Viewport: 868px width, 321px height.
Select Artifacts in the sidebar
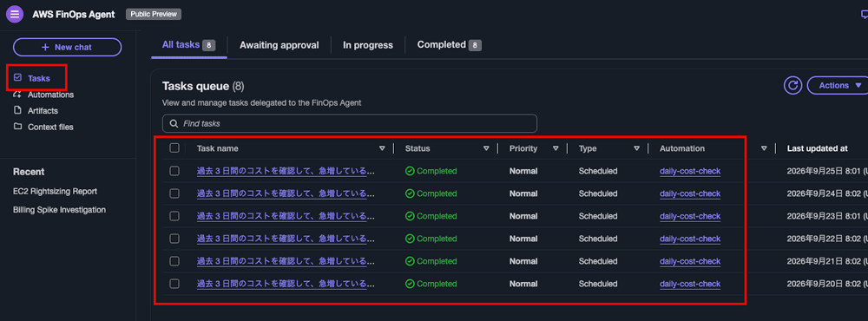(43, 111)
